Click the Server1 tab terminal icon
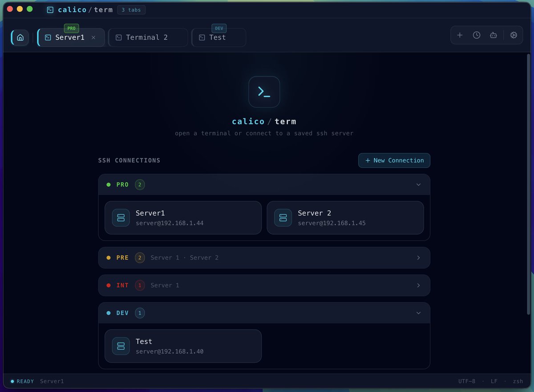The image size is (534, 392). pyautogui.click(x=48, y=38)
